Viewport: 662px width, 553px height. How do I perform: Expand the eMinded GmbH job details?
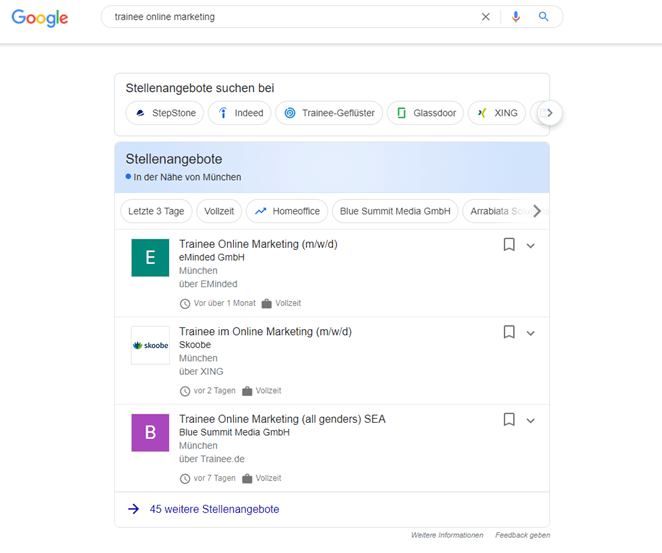[531, 246]
